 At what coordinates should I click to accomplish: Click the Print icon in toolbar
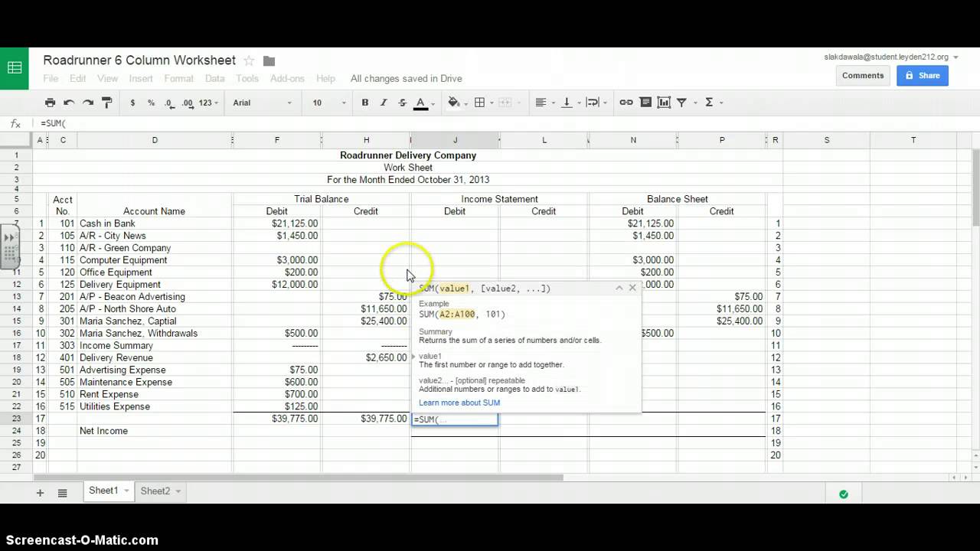(x=50, y=103)
